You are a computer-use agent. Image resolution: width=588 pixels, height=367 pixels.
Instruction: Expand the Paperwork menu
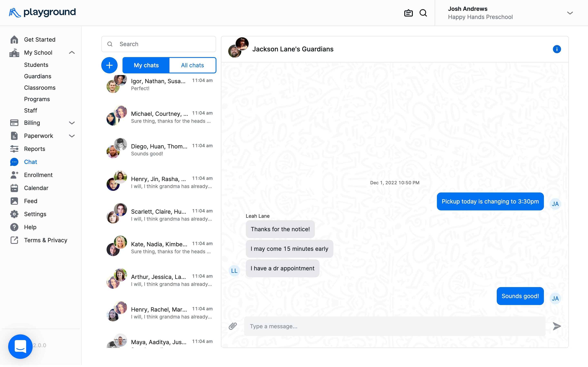tap(72, 136)
